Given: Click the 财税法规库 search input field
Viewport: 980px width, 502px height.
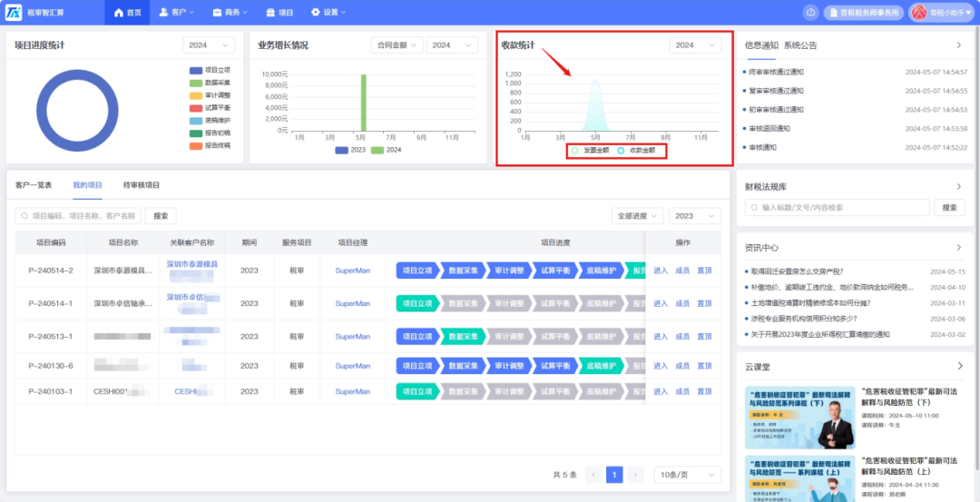Looking at the screenshot, I should point(837,208).
